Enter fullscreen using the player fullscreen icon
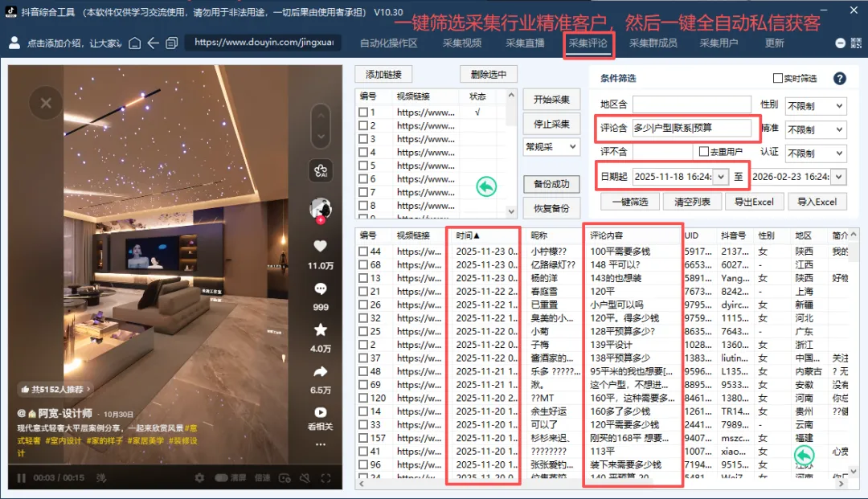Viewport: 868px width, 499px height. (x=326, y=478)
